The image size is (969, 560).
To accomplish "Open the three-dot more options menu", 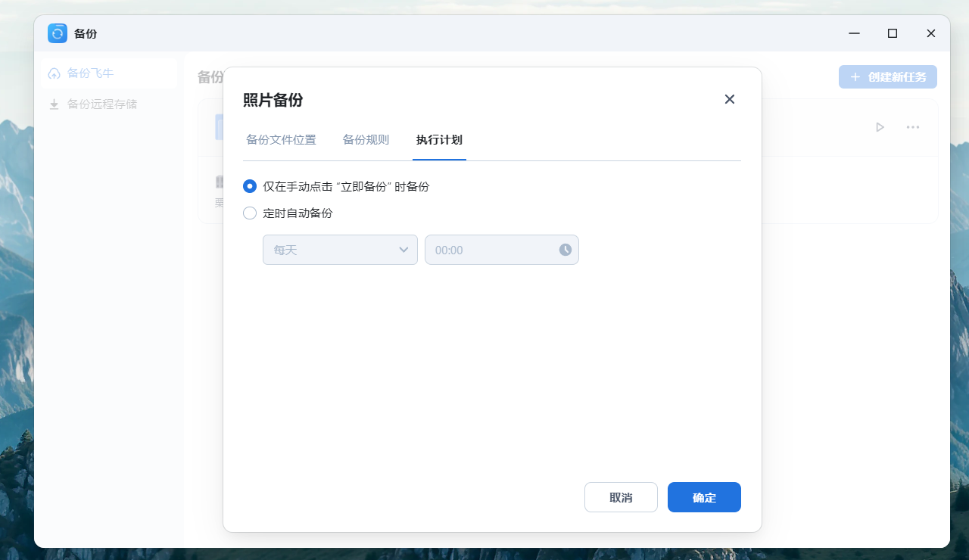I will (913, 127).
